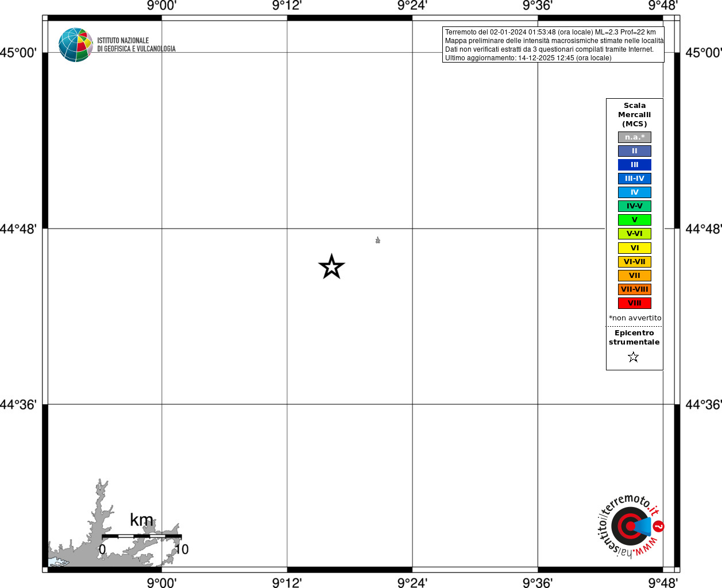Click the top 9°00' longitude label
The height and width of the screenshot is (588, 722).
pyautogui.click(x=161, y=6)
